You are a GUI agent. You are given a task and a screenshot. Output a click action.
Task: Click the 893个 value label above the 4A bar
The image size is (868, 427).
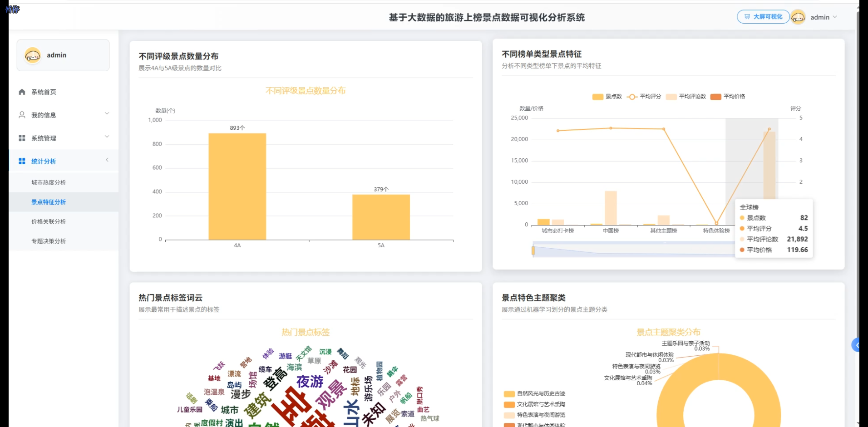(237, 128)
